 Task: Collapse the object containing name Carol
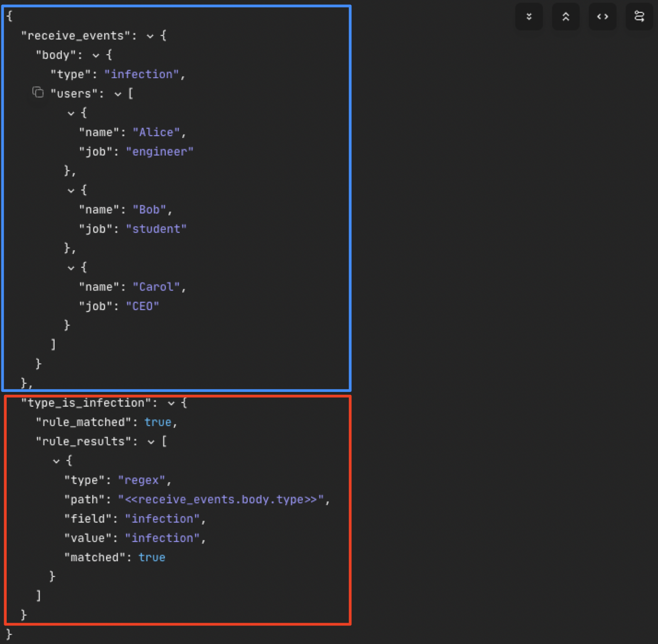(71, 268)
